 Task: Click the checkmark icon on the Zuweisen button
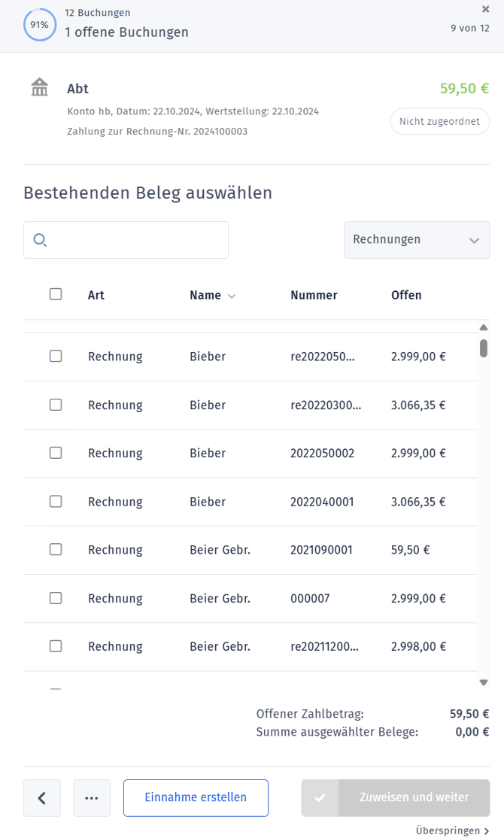coord(320,798)
